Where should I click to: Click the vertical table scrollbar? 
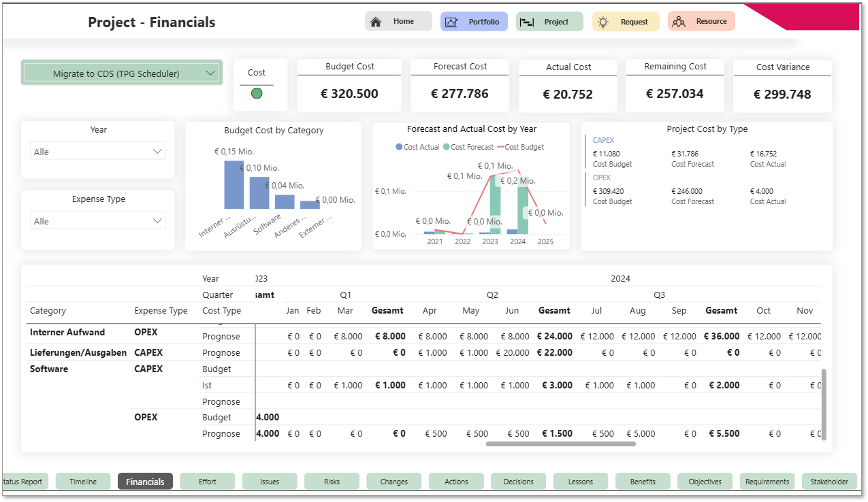pyautogui.click(x=824, y=405)
